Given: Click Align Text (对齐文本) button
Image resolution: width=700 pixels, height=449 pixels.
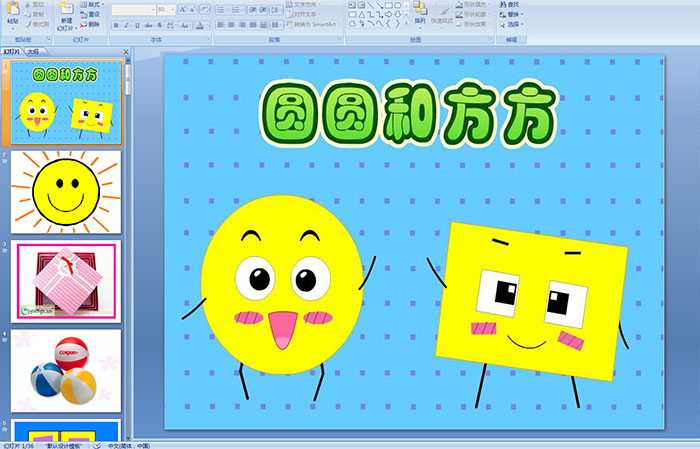Looking at the screenshot, I should [x=302, y=14].
